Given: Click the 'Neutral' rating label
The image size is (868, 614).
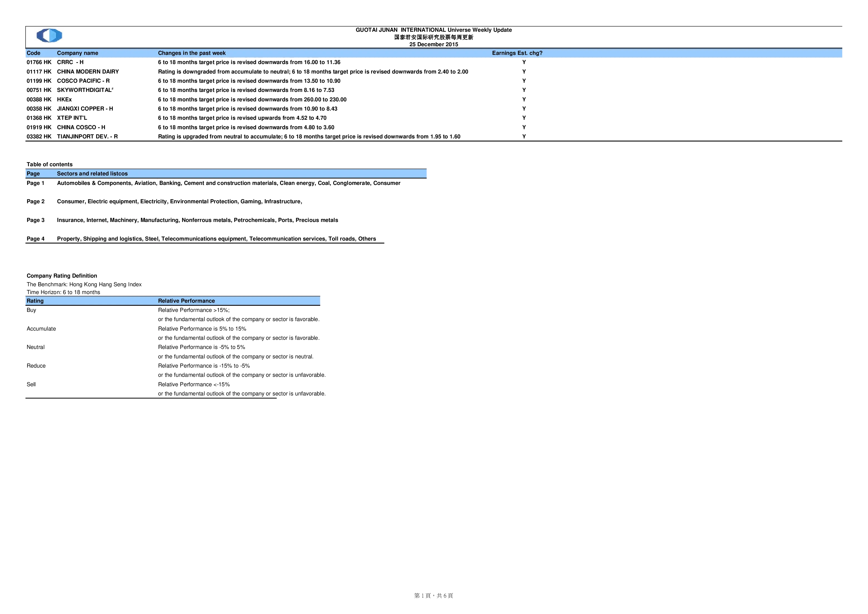Looking at the screenshot, I should pos(36,348).
